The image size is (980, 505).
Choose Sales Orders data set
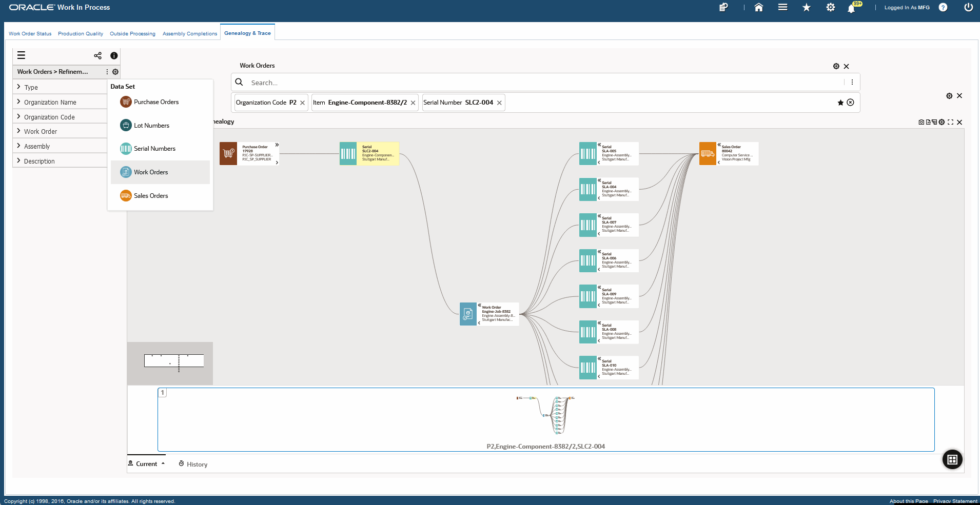[160, 196]
